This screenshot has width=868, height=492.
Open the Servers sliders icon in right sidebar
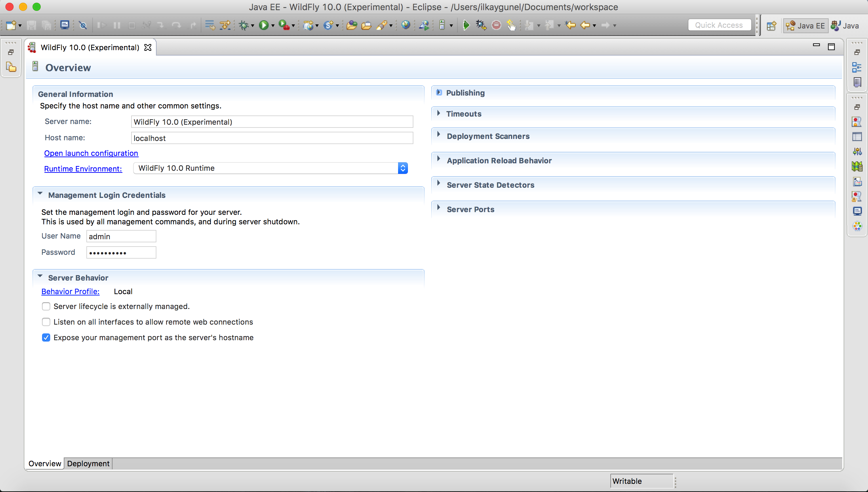tap(857, 151)
